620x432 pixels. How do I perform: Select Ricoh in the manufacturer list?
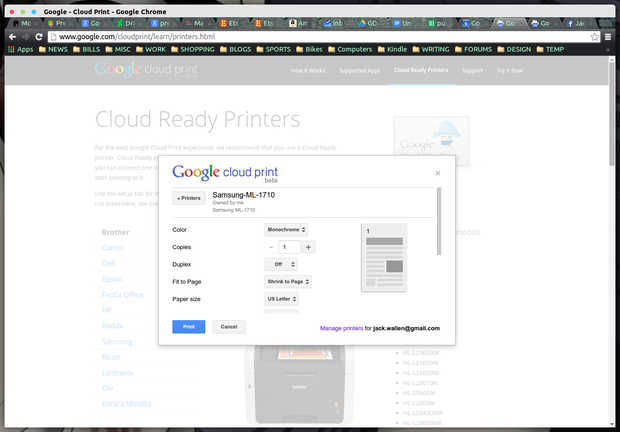click(111, 357)
